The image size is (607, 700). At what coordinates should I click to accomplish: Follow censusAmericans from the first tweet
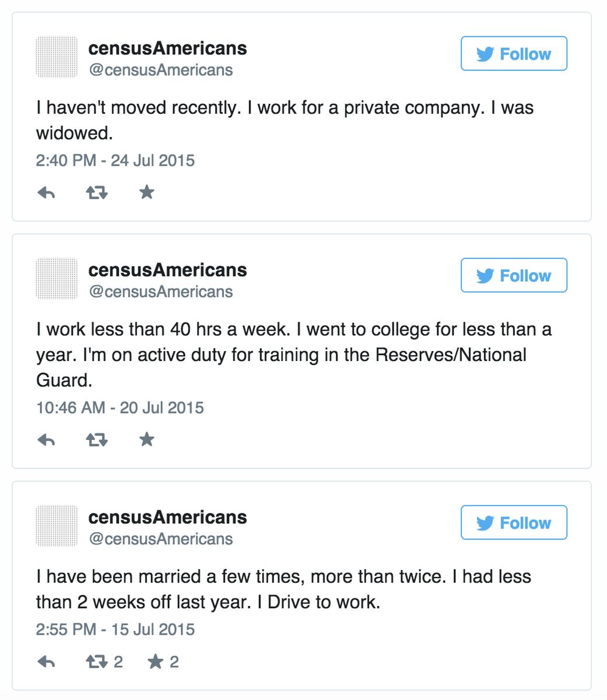514,54
